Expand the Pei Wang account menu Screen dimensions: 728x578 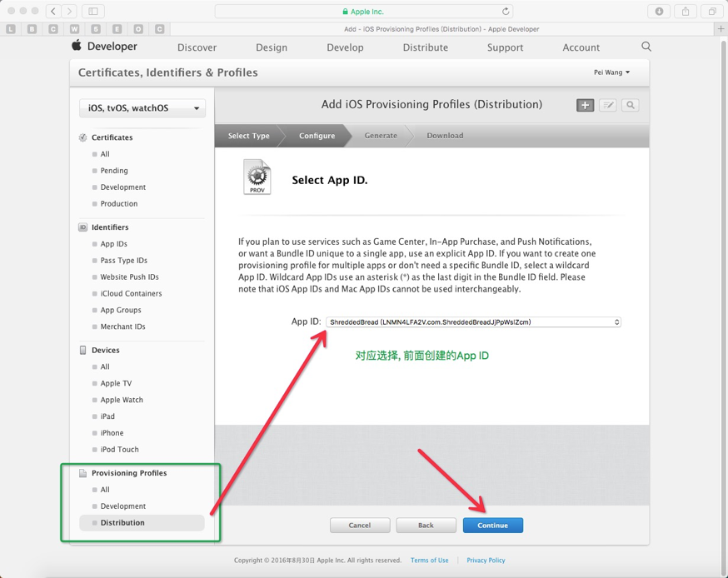pos(612,72)
